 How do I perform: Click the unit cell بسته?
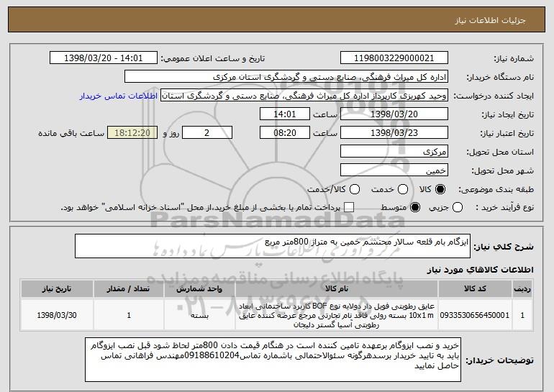tap(199, 315)
